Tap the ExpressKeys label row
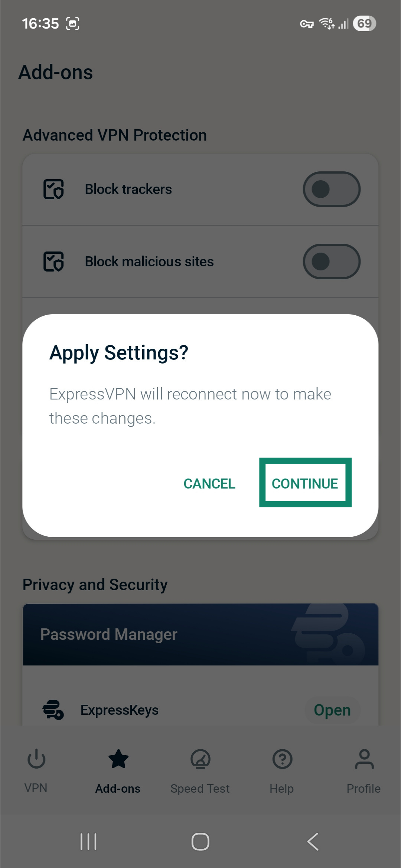Viewport: 401px width, 868px height. pos(120,710)
